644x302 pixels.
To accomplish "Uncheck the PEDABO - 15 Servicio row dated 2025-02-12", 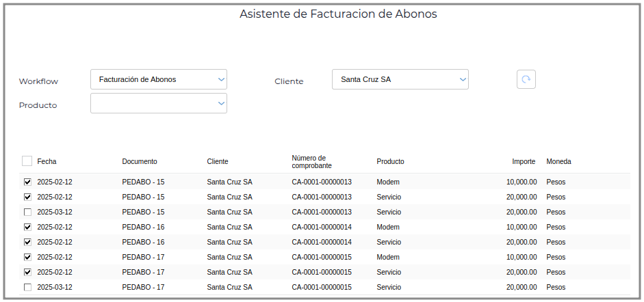I will pos(27,197).
